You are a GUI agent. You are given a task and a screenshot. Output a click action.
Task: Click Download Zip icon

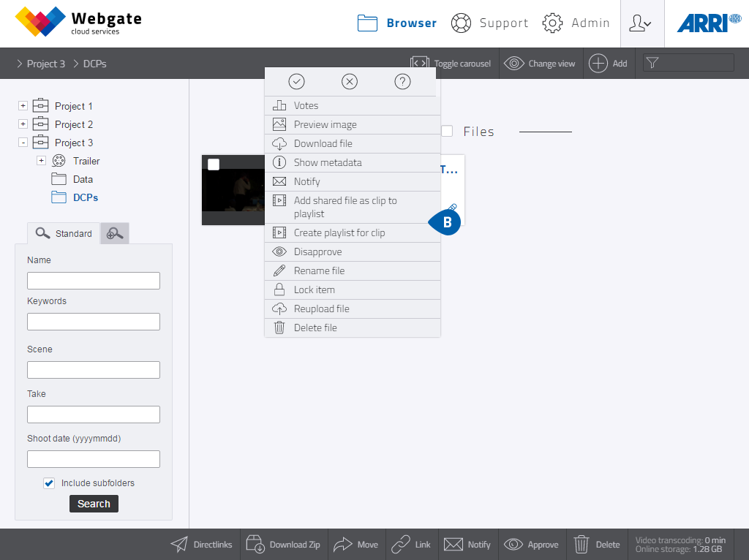point(255,544)
